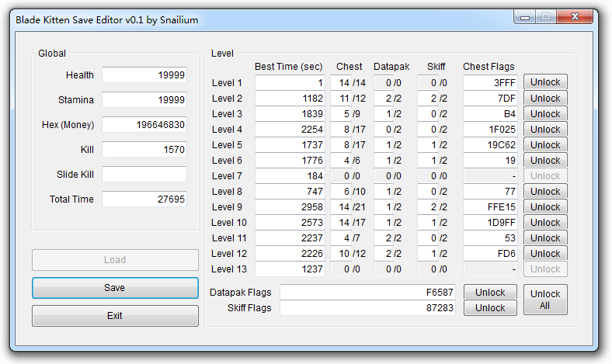Edit Level 7 best time 184

(x=290, y=176)
